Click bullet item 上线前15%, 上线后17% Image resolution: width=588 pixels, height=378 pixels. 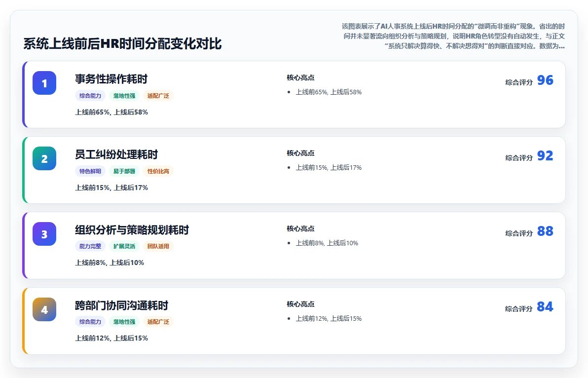coord(329,167)
